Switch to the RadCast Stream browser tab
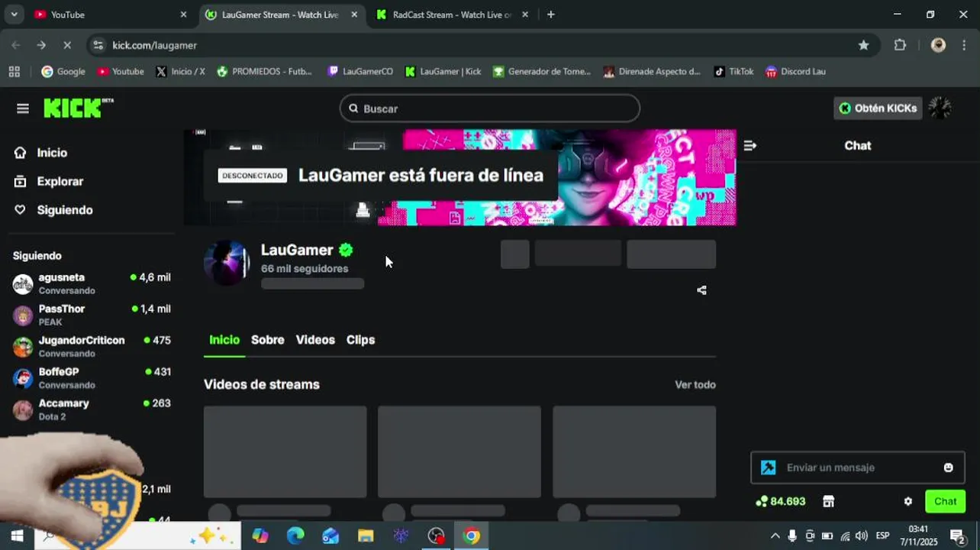Screen dimensions: 980x550 (451, 15)
